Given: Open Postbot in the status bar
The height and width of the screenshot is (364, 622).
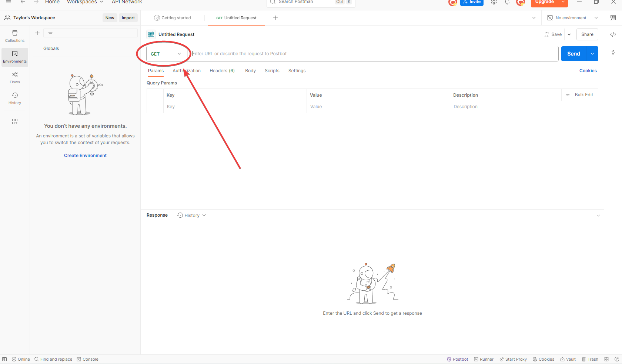Looking at the screenshot, I should click(x=458, y=359).
